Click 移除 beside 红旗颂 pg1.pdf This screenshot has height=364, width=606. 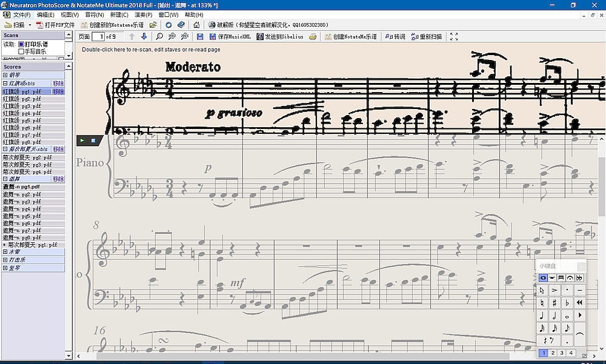(x=58, y=91)
